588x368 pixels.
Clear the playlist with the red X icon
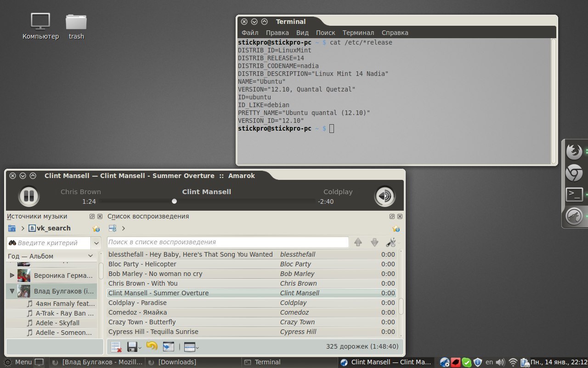pyautogui.click(x=116, y=347)
